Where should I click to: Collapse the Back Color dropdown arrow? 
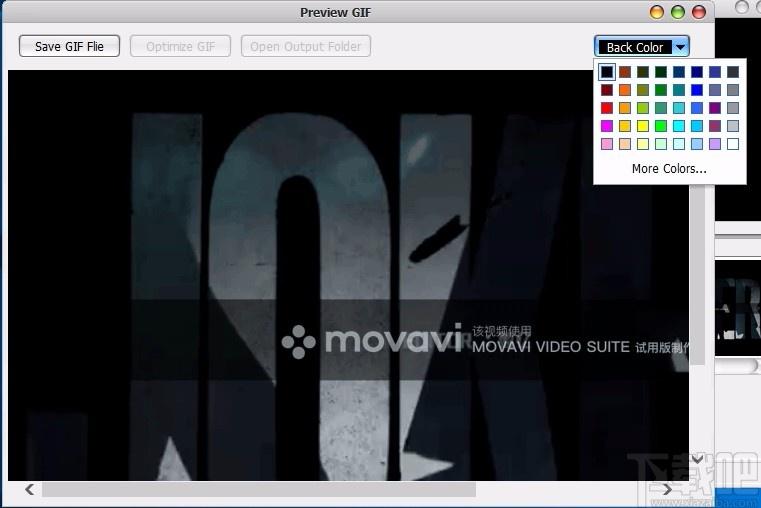pos(680,47)
